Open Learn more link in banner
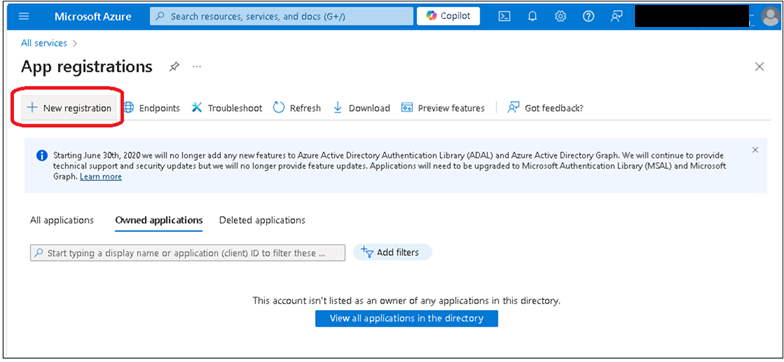 [100, 177]
